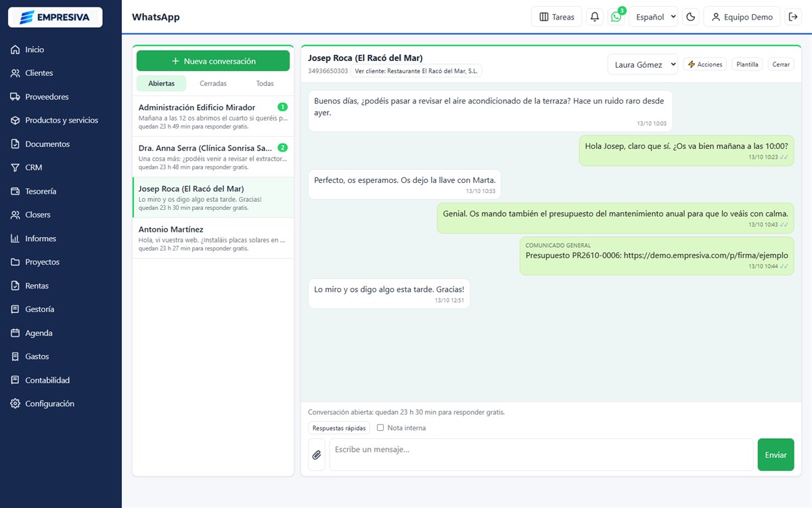The image size is (812, 508).
Task: Open Productos y servicios box icon
Action: (x=15, y=121)
